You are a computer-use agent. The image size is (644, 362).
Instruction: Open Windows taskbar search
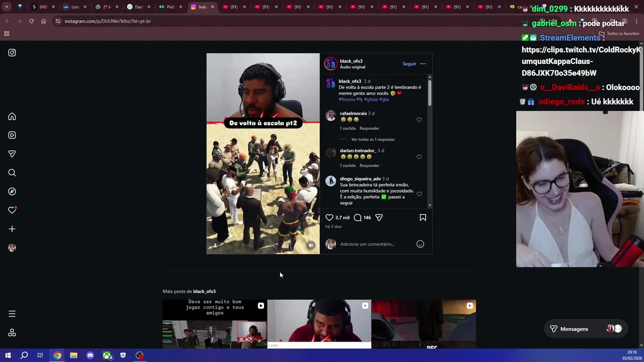click(x=24, y=356)
